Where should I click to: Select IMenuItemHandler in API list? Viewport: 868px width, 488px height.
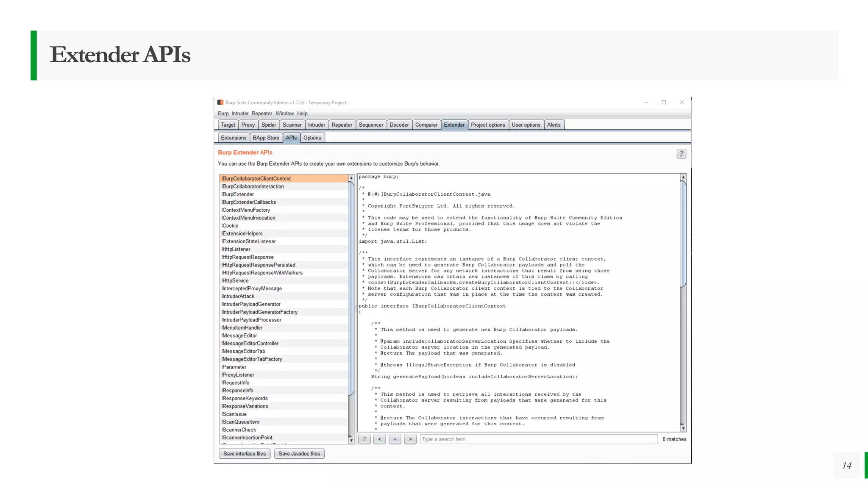(284, 327)
